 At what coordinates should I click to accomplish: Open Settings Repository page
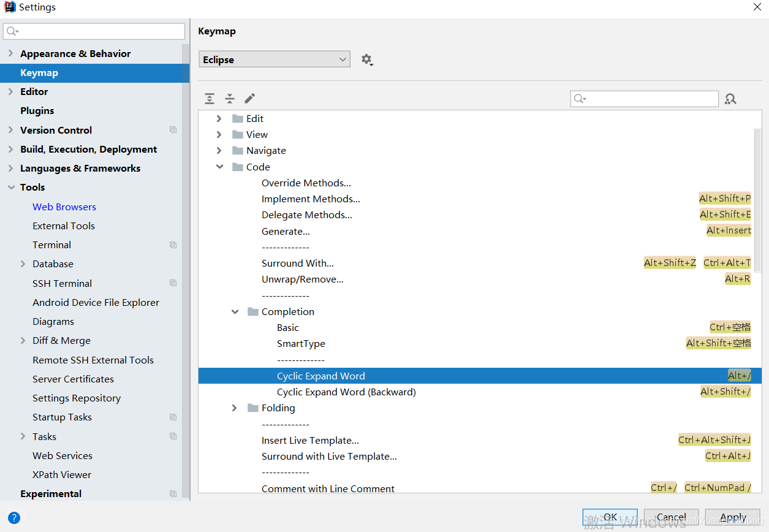click(77, 398)
